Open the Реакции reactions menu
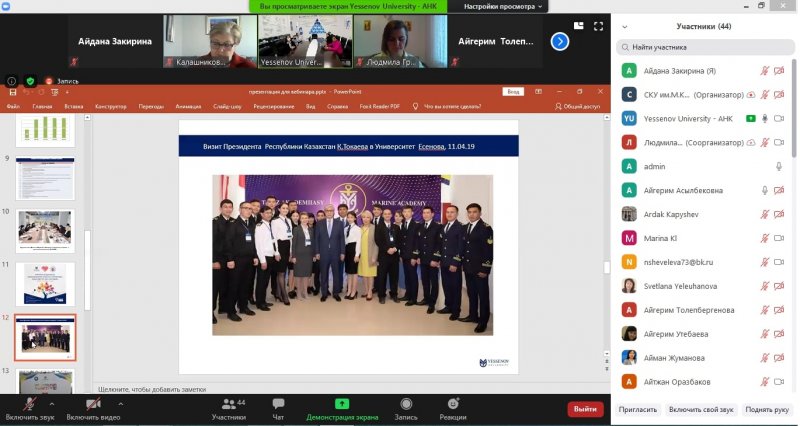Viewport: 800px width, 426px height. coord(452,407)
